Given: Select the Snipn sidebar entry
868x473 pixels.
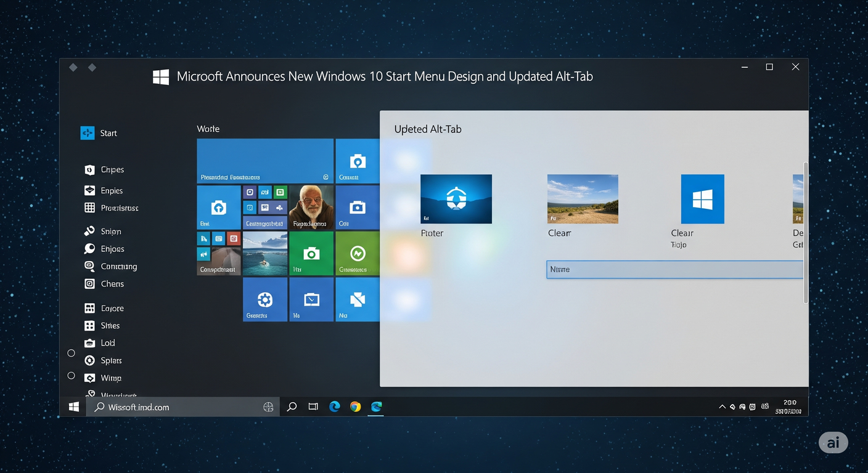Looking at the screenshot, I should pyautogui.click(x=103, y=231).
